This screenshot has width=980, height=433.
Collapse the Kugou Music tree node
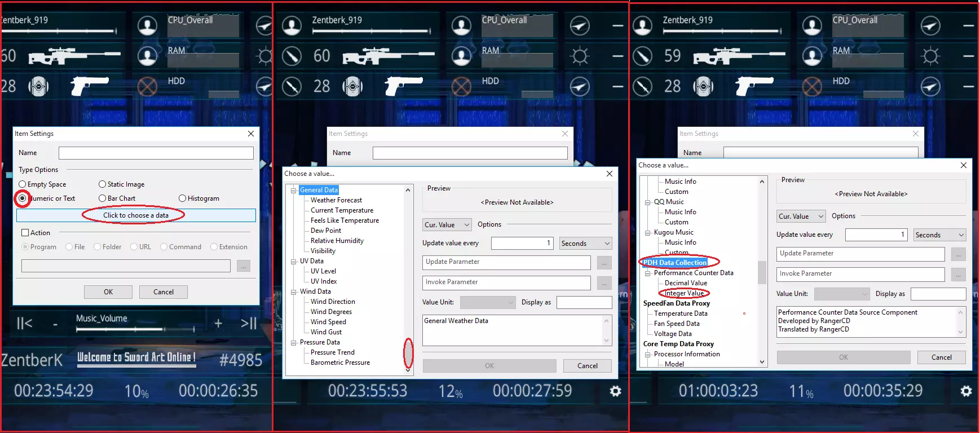[x=648, y=233]
